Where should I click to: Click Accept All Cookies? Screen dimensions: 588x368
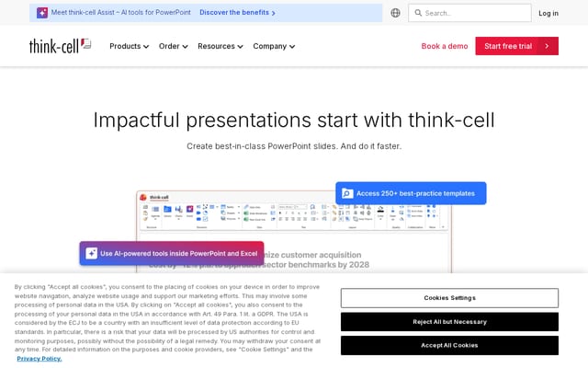449,345
